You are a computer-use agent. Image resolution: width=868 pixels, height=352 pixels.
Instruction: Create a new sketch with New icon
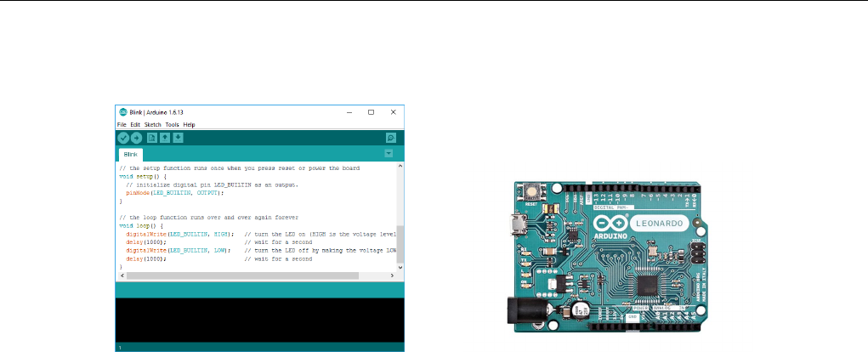tap(151, 138)
